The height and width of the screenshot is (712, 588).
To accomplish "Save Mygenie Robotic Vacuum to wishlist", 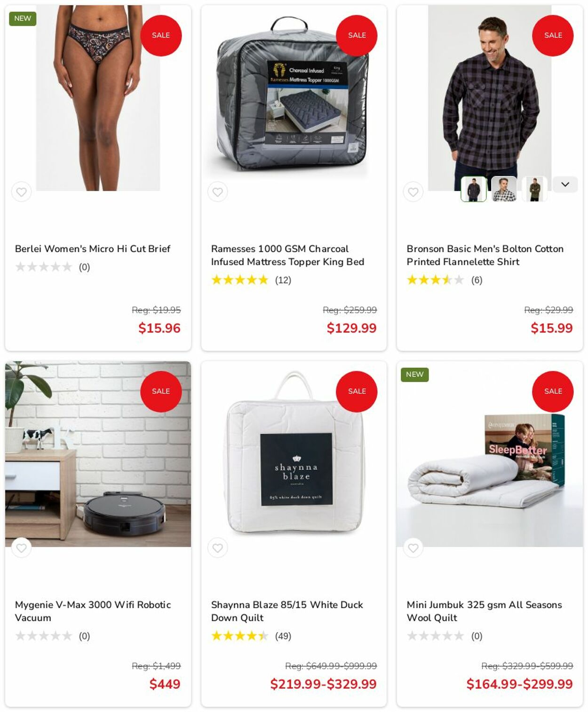I will pyautogui.click(x=21, y=548).
